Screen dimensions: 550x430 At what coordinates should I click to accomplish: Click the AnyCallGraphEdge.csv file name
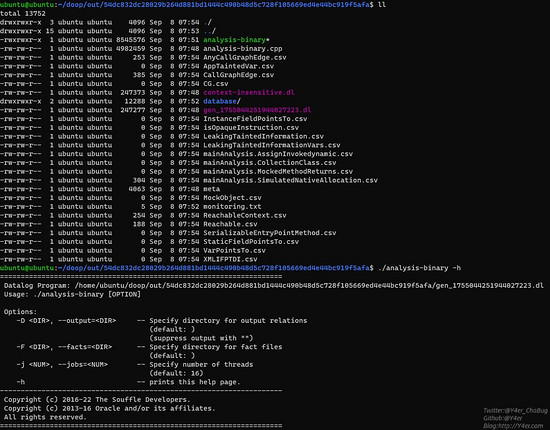(245, 57)
